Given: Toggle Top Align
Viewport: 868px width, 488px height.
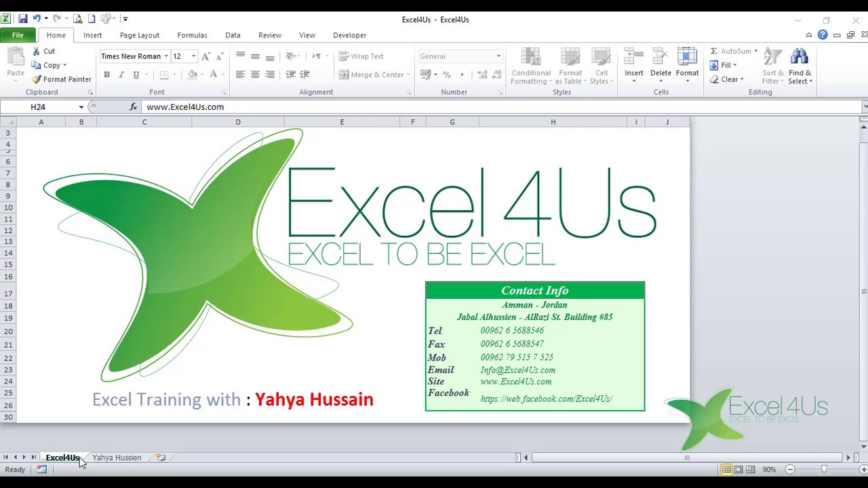Looking at the screenshot, I should [240, 56].
